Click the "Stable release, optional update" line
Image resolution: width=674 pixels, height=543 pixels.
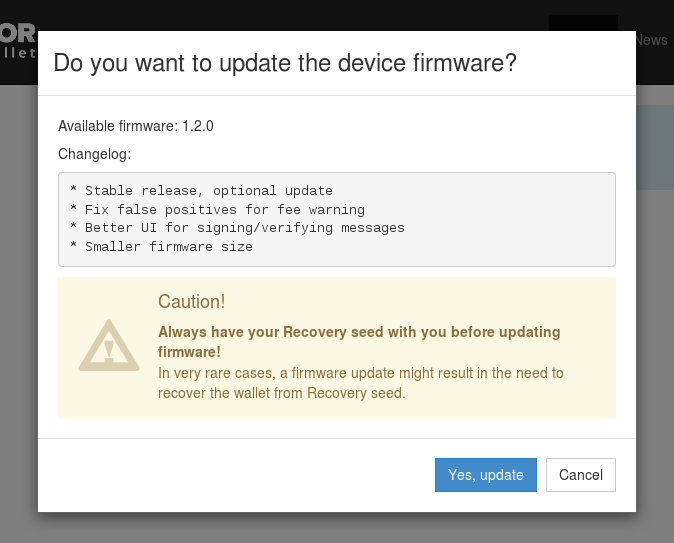click(201, 190)
